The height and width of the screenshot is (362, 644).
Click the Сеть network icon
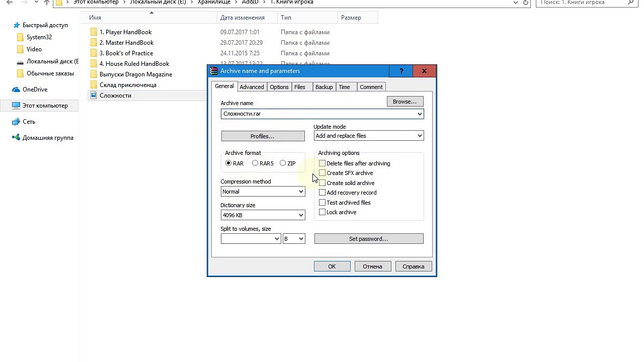point(16,122)
